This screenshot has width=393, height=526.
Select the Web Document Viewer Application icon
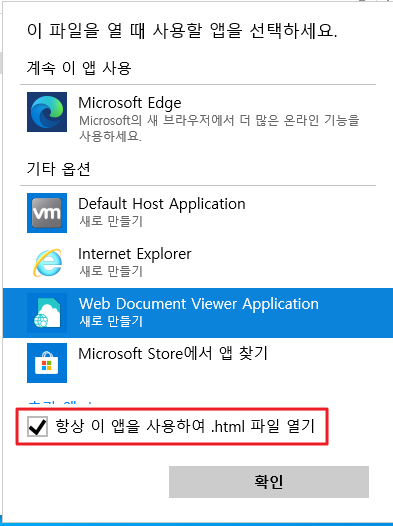pyautogui.click(x=47, y=313)
